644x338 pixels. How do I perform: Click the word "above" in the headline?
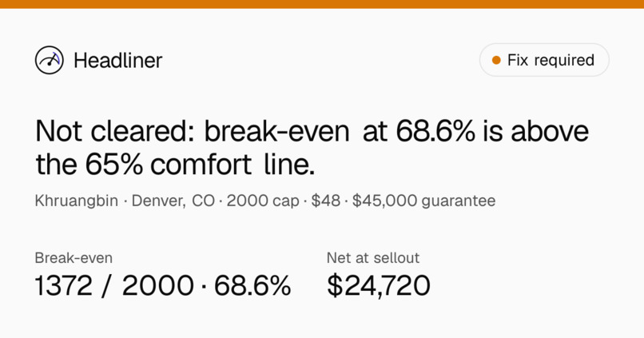550,131
